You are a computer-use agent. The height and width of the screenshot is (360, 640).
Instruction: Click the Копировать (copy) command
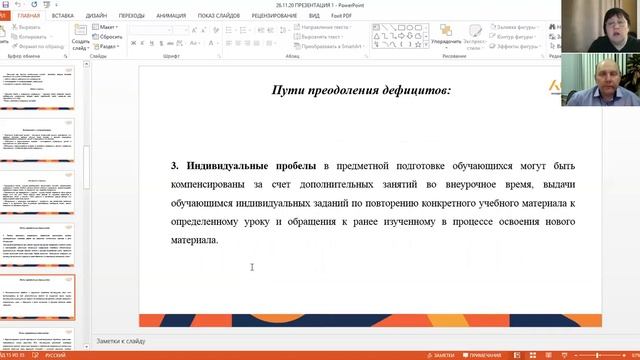tap(29, 37)
